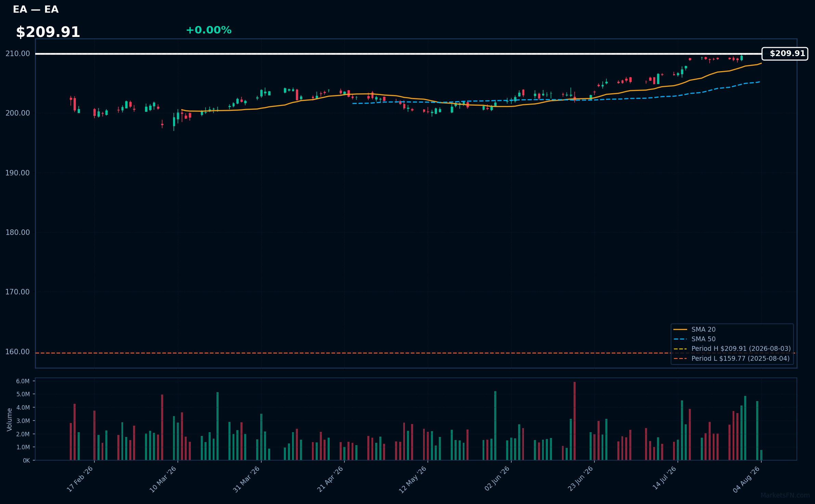Image resolution: width=815 pixels, height=504 pixels.
Task: Click the +0.00% change label
Action: pos(209,30)
